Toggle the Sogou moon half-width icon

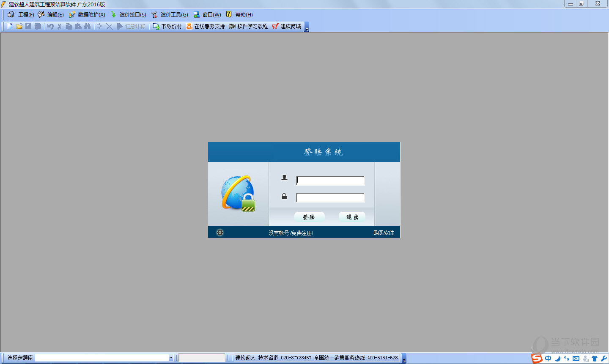point(557,359)
